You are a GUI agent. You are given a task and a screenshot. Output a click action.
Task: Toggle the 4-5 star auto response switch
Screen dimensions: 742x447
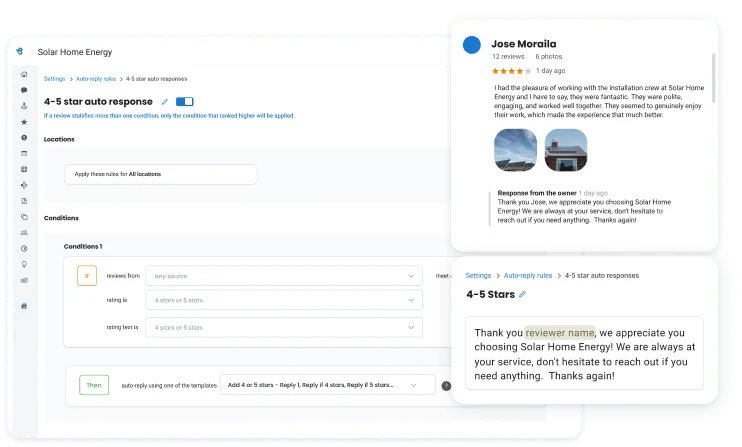point(185,102)
